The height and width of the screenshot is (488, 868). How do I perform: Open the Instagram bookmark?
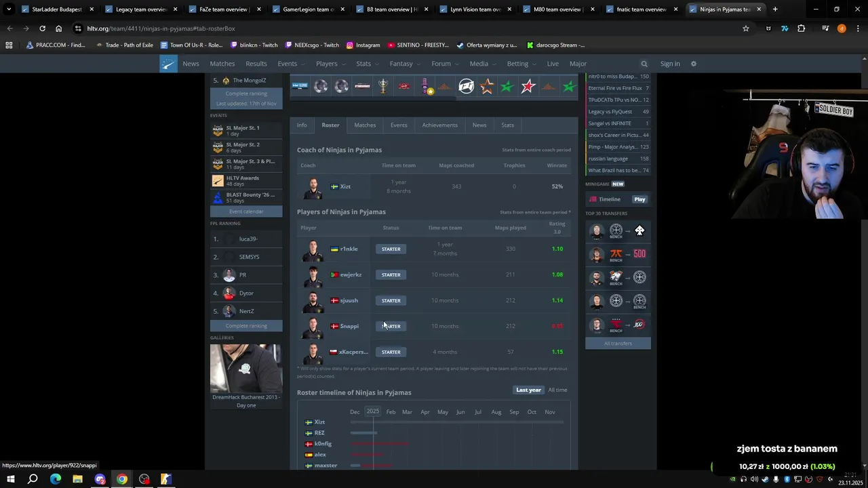point(363,45)
